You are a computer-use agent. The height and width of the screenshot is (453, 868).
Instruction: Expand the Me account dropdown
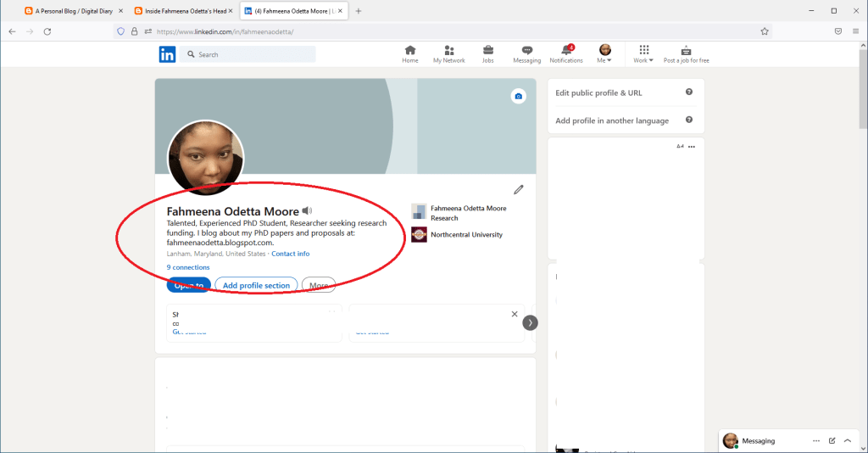click(605, 54)
